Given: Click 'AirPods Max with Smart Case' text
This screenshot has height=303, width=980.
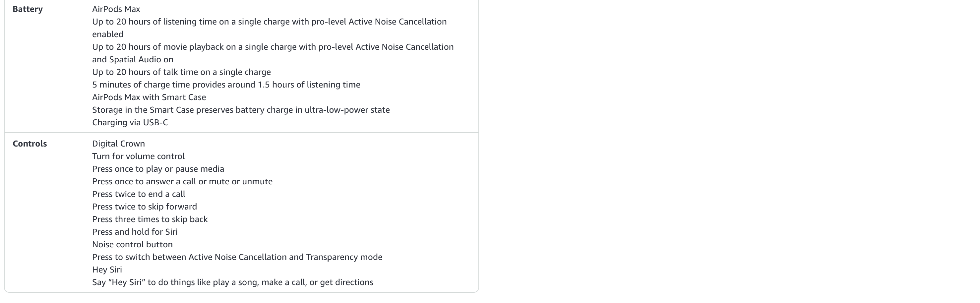Looking at the screenshot, I should [x=149, y=97].
